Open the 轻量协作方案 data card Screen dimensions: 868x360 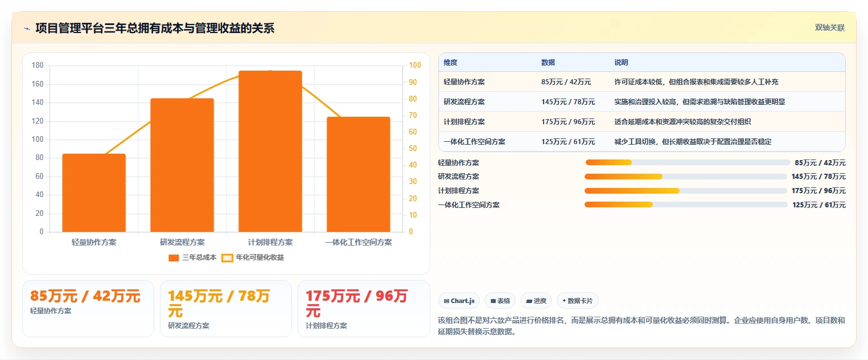(88, 309)
